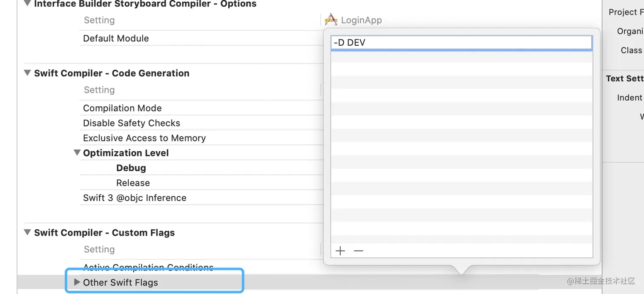
Task: Click Setting header under Code Generation
Action: [99, 90]
